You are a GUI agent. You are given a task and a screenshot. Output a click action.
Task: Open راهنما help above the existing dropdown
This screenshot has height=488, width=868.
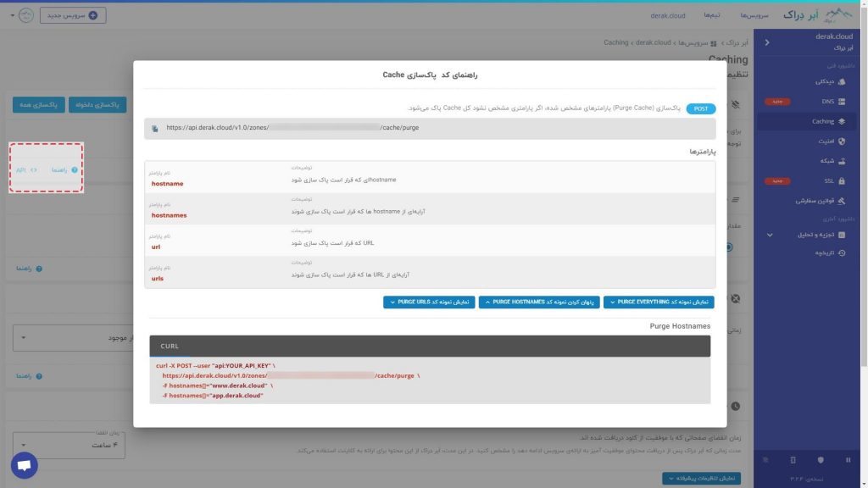click(x=30, y=269)
